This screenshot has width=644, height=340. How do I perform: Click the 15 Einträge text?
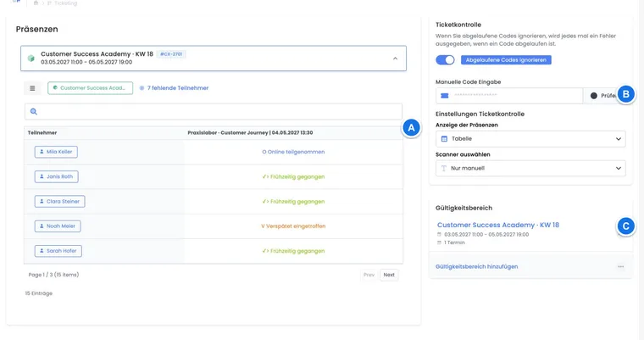pos(39,293)
